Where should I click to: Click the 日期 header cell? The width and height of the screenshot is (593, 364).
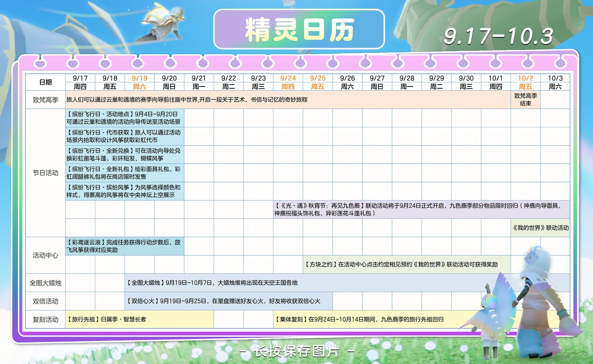pyautogui.click(x=45, y=82)
